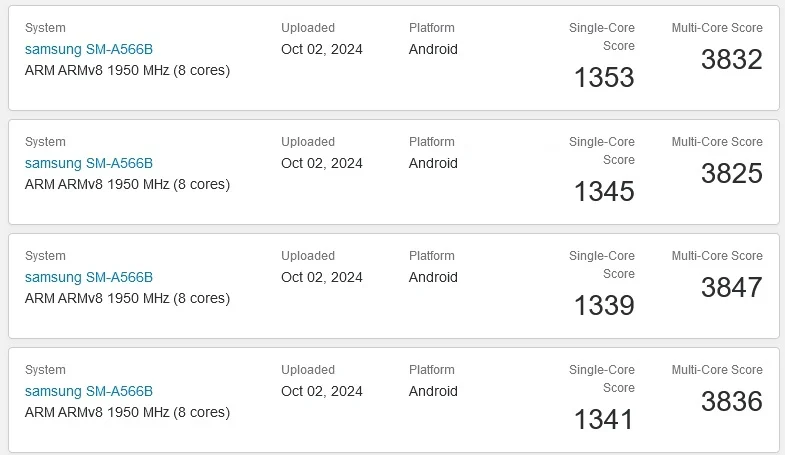Screen dimensions: 785x455
Task: Click ARM ARMv8 text in the 3847 result card
Action: (64, 298)
